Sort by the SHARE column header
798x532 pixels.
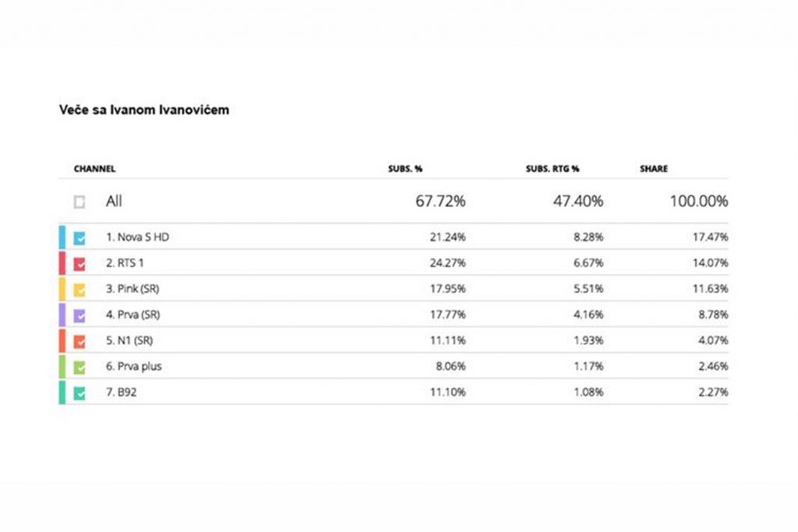pyautogui.click(x=653, y=169)
